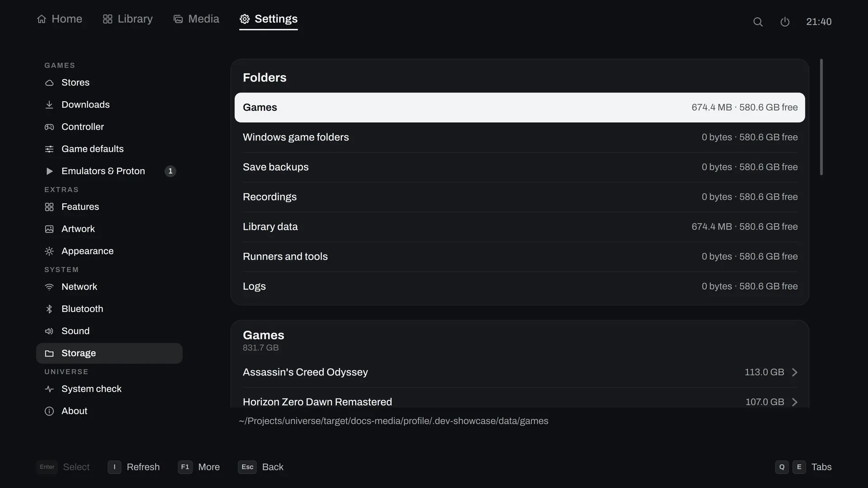Switch to the Home tab
This screenshot has height=488, width=868.
click(59, 19)
